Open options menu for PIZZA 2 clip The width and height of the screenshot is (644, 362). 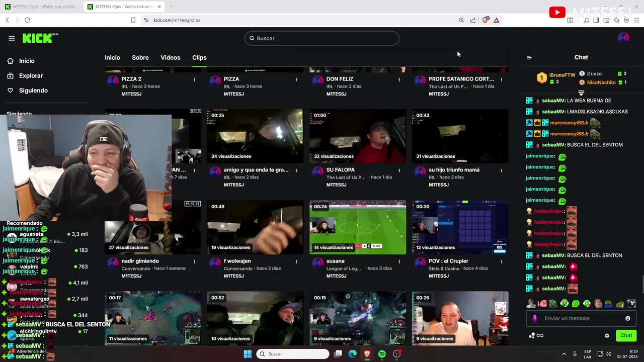[x=194, y=79]
